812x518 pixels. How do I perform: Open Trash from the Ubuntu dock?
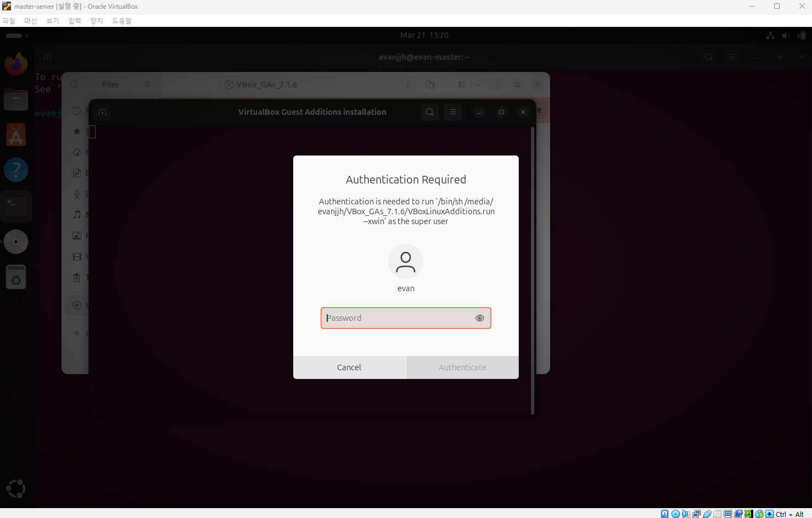16,277
